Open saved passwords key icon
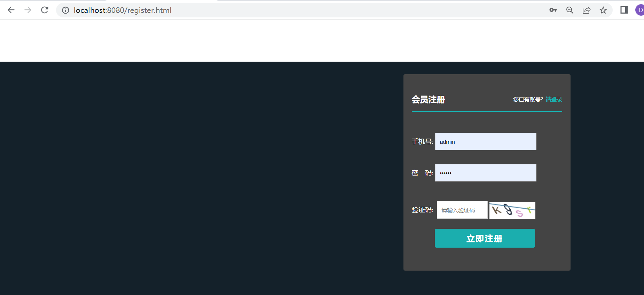The image size is (644, 295). pos(553,10)
